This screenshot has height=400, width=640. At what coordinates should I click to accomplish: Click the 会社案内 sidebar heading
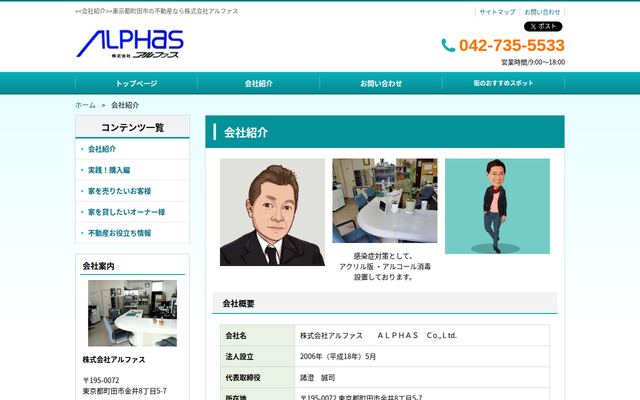[x=98, y=266]
